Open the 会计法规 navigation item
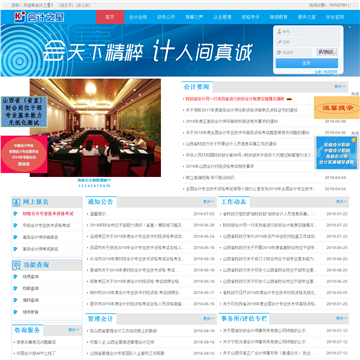 coord(138,17)
